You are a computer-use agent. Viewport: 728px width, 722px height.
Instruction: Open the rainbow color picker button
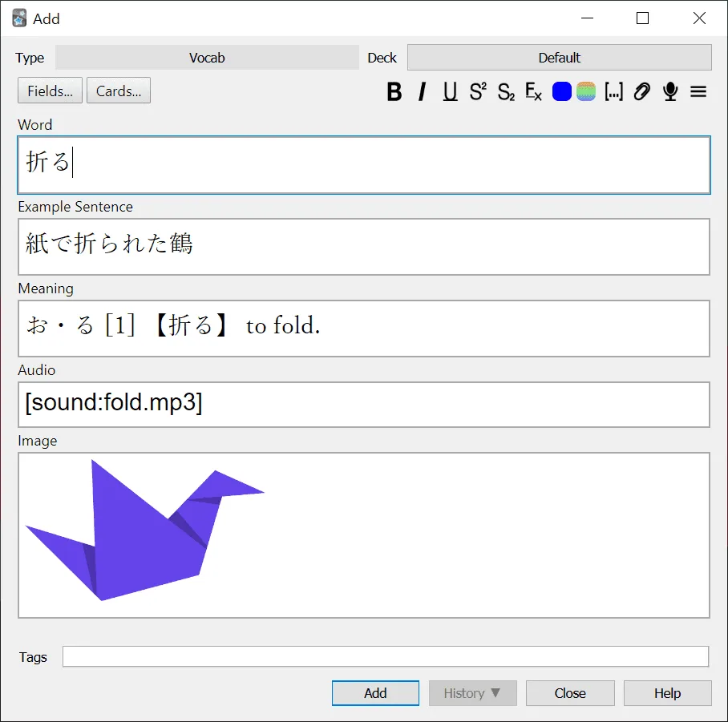pyautogui.click(x=586, y=91)
